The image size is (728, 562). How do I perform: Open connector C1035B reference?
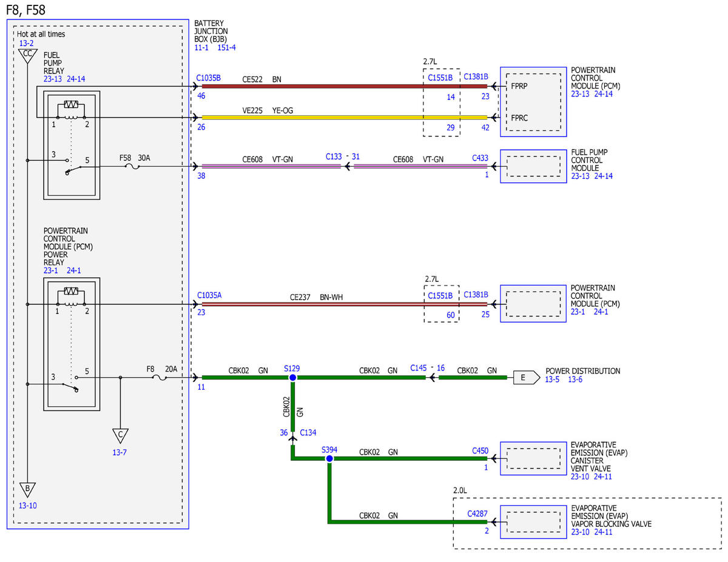(209, 79)
